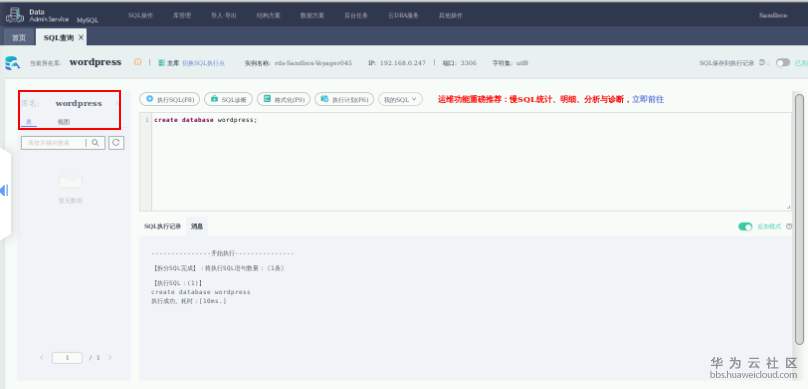The height and width of the screenshot is (389, 808).
Task: Close the SQL查询 tab
Action: [81, 38]
